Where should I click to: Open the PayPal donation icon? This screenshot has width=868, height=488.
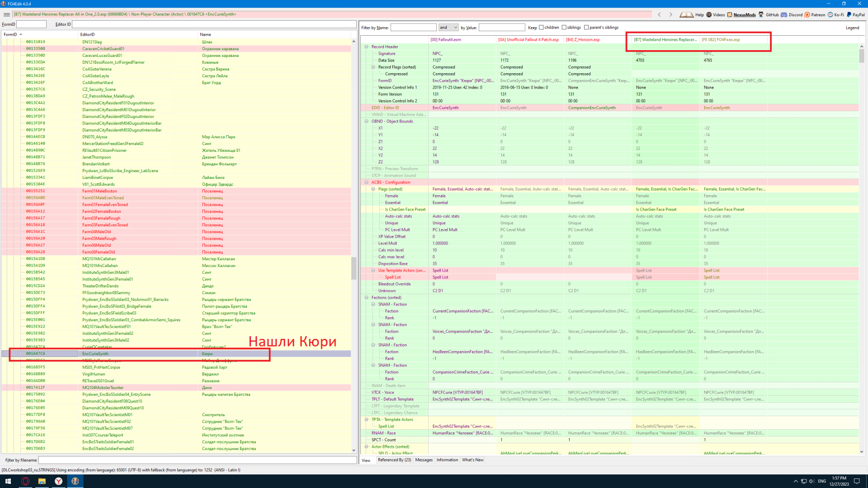(849, 14)
